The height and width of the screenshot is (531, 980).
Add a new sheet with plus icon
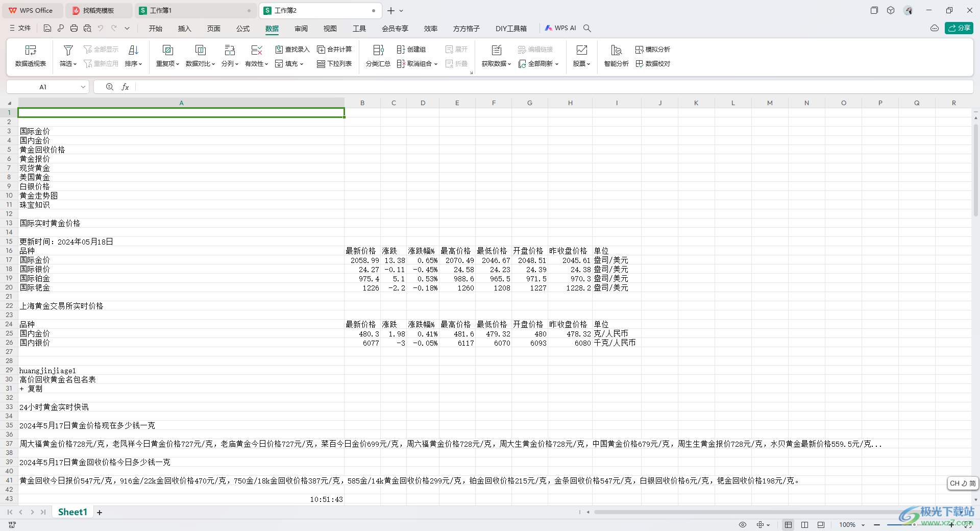pyautogui.click(x=100, y=513)
